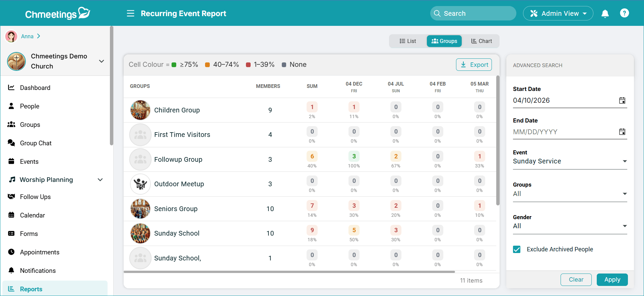644x296 pixels.
Task: Click the Followup Group avatar
Action: [x=140, y=159]
